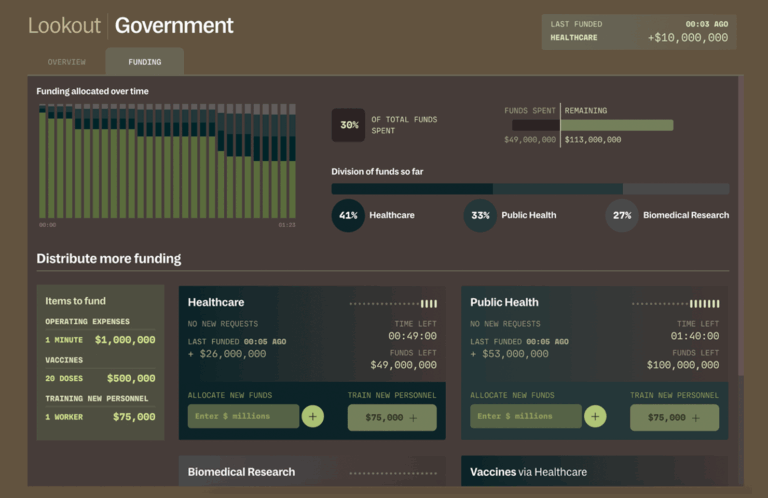Click the plus button in Public Health card
The image size is (768, 498).
596,416
